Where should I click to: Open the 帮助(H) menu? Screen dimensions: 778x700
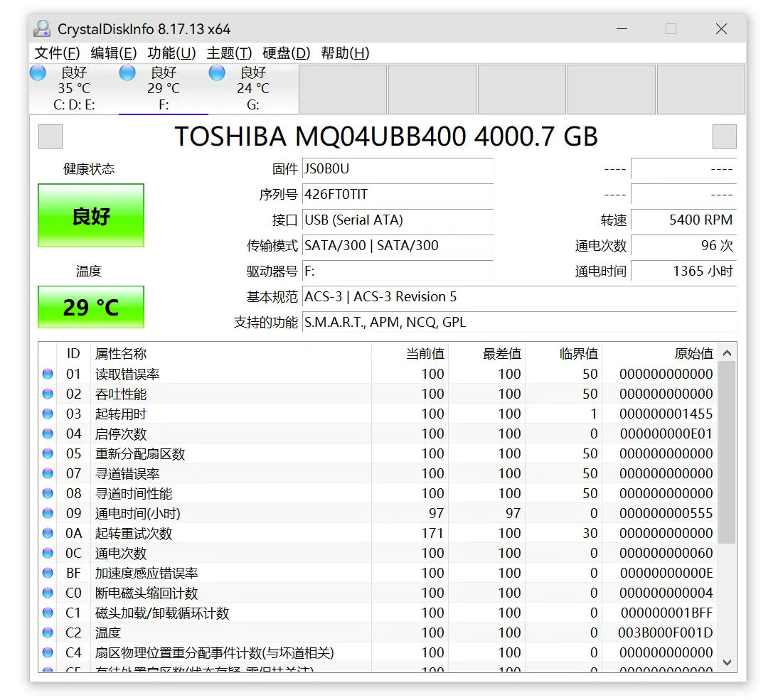[345, 53]
